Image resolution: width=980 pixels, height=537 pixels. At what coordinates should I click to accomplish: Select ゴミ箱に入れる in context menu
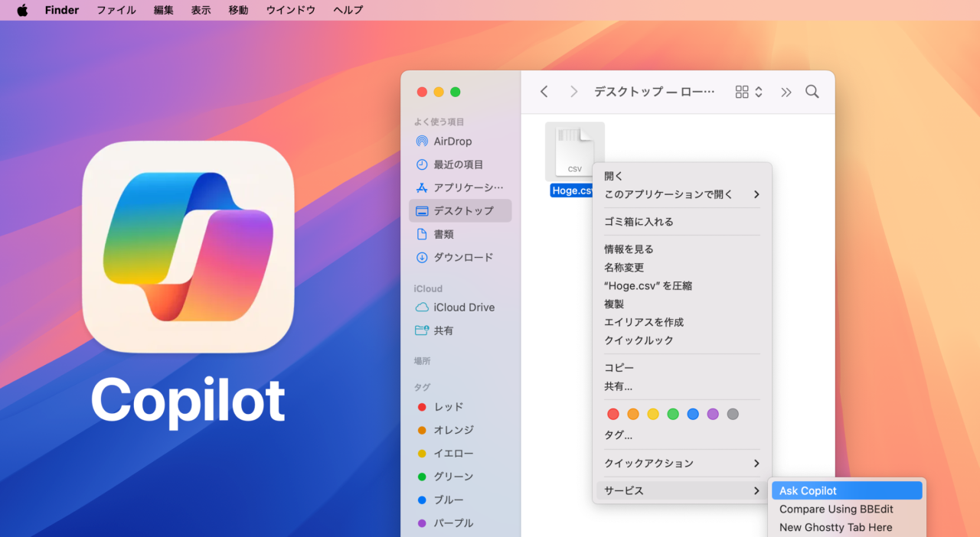pyautogui.click(x=639, y=222)
